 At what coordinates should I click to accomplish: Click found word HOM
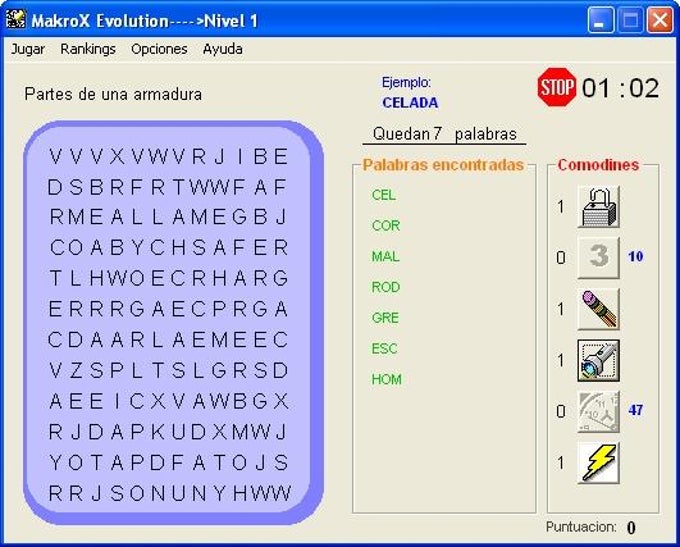[386, 380]
